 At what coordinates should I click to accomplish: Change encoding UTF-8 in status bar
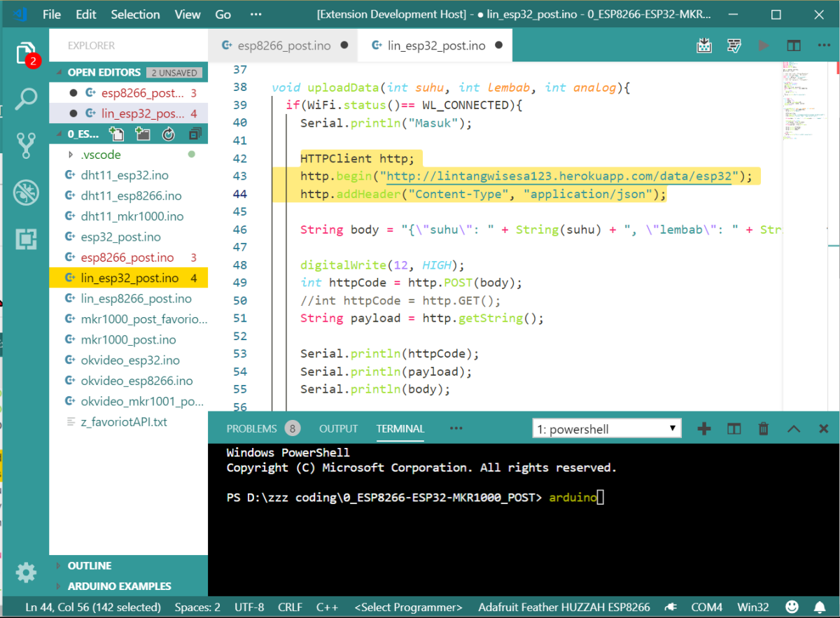pyautogui.click(x=249, y=607)
